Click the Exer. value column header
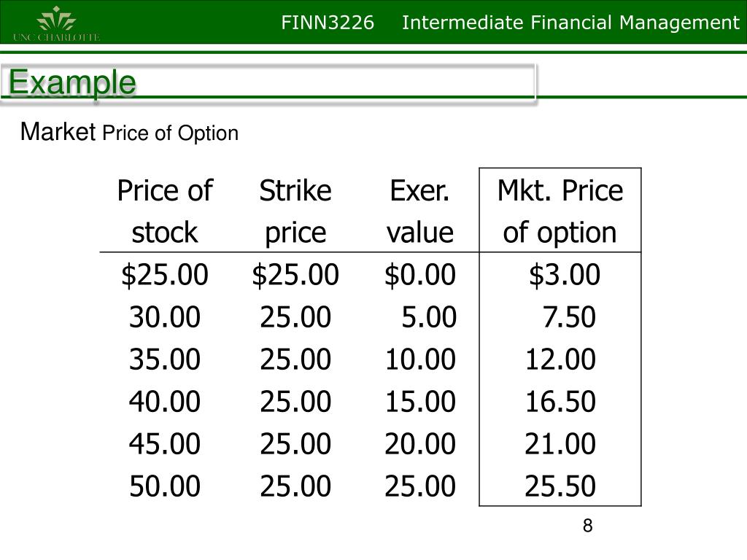 [x=419, y=211]
